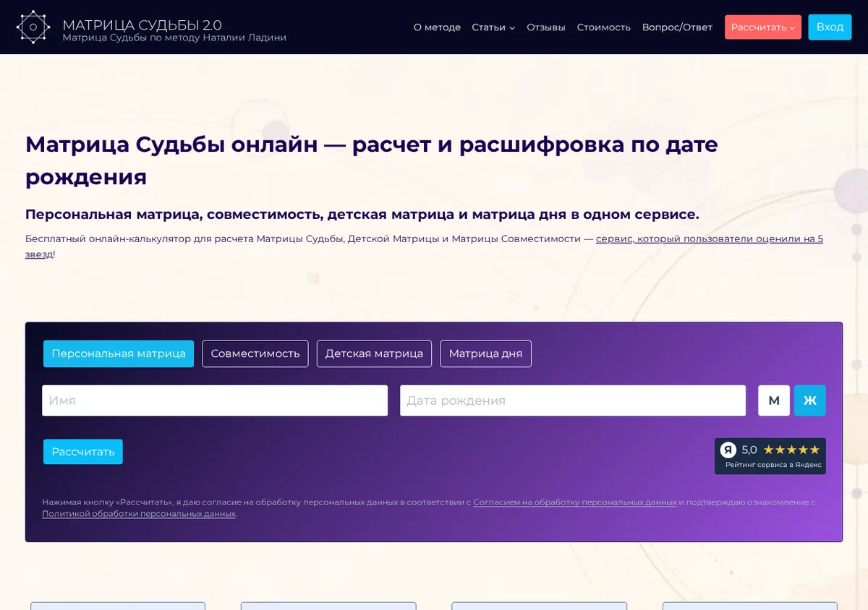The width and height of the screenshot is (868, 610).
Task: Select the male gender 'М' option
Action: click(774, 400)
